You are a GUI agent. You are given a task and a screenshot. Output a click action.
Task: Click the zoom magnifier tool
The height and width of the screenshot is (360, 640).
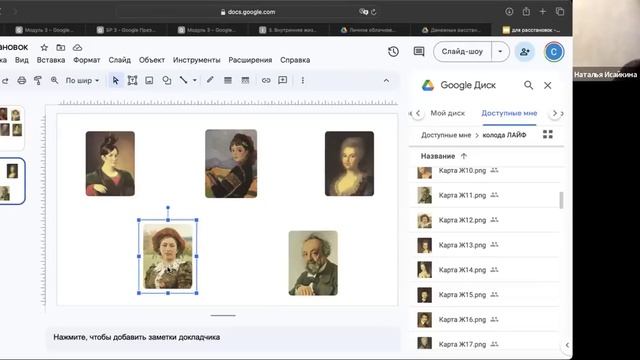point(54,81)
